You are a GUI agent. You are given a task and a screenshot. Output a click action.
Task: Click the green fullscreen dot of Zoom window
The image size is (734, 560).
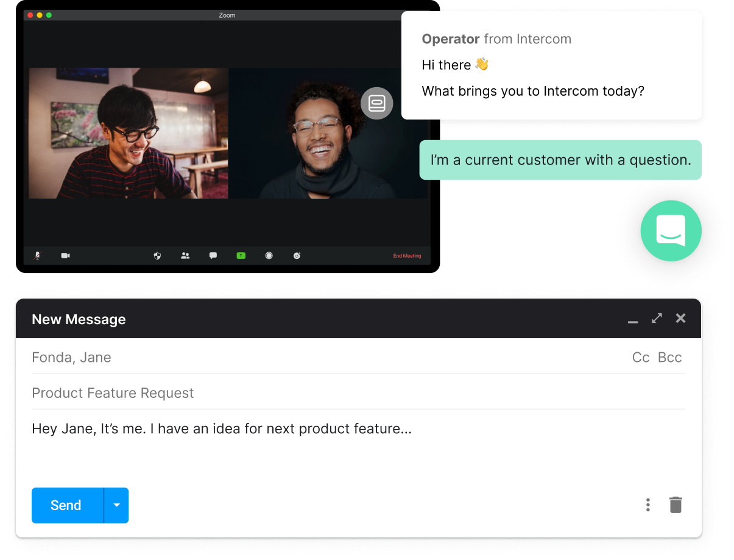[x=49, y=15]
